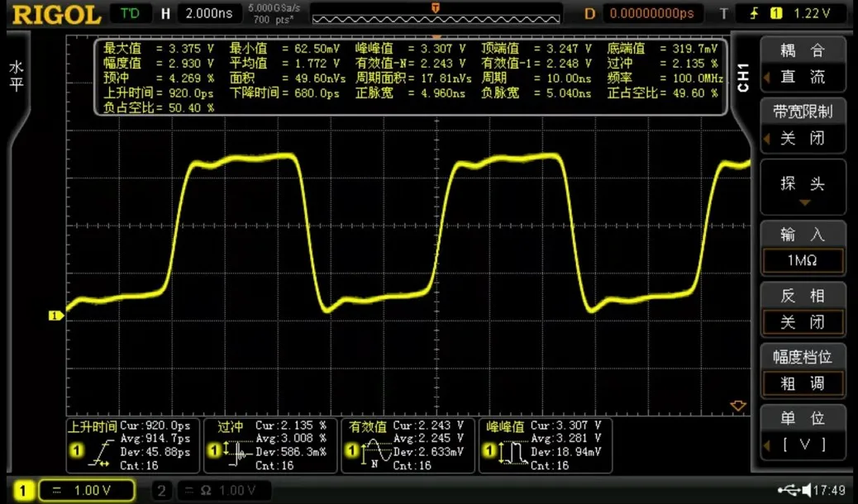This screenshot has height=504, width=858.
Task: Click the trigger level 1.22 V readout
Action: [x=812, y=14]
